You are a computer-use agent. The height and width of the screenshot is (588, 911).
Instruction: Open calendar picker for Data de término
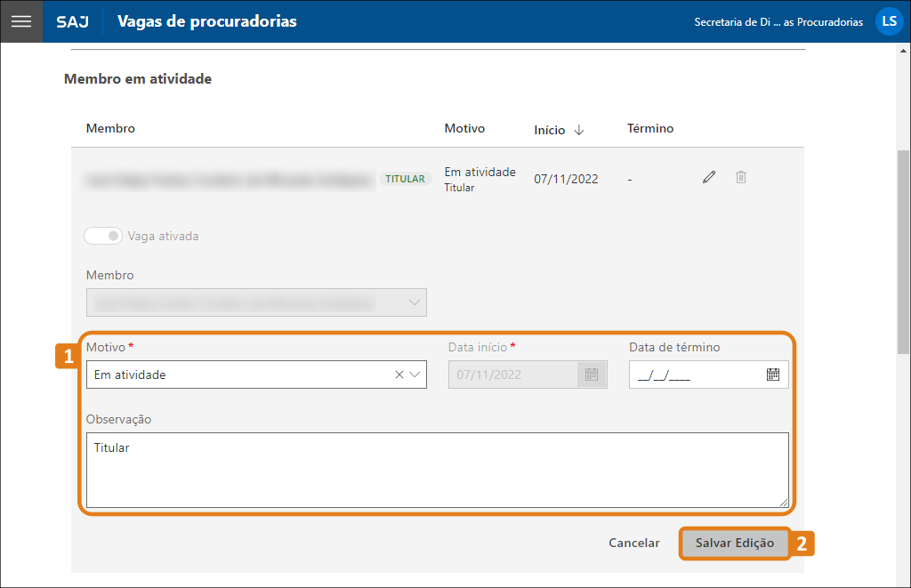pyautogui.click(x=772, y=375)
